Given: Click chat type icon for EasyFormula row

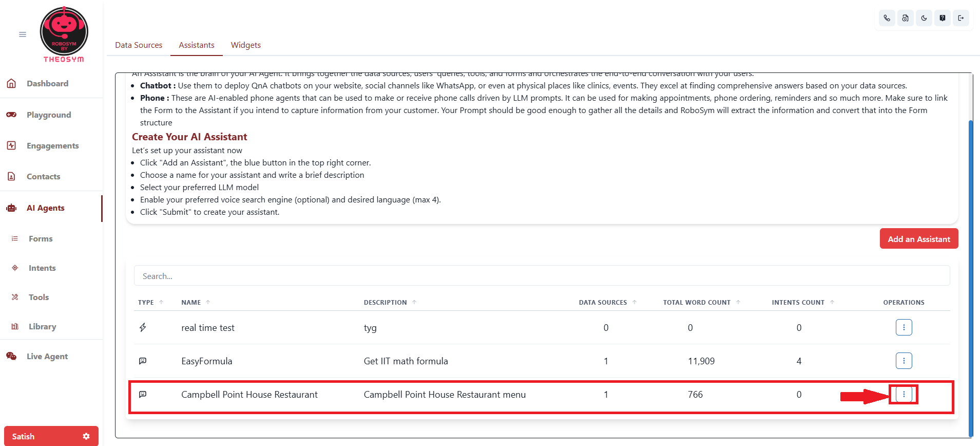Looking at the screenshot, I should [x=143, y=361].
